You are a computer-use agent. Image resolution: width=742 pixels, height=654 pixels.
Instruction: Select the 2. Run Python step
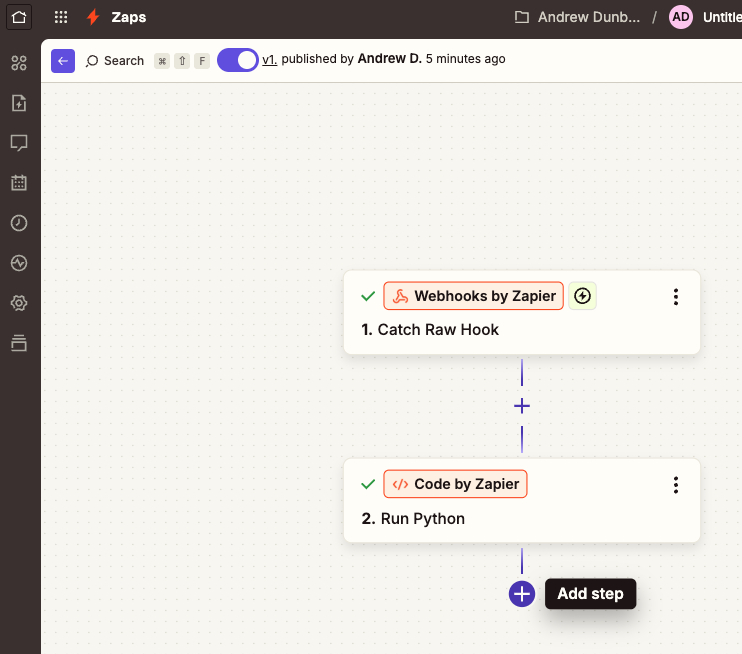521,501
